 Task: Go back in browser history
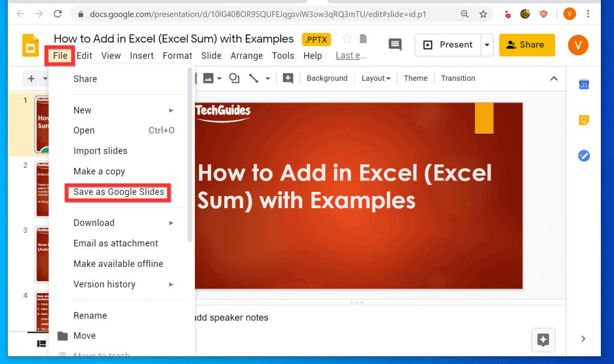[21, 14]
